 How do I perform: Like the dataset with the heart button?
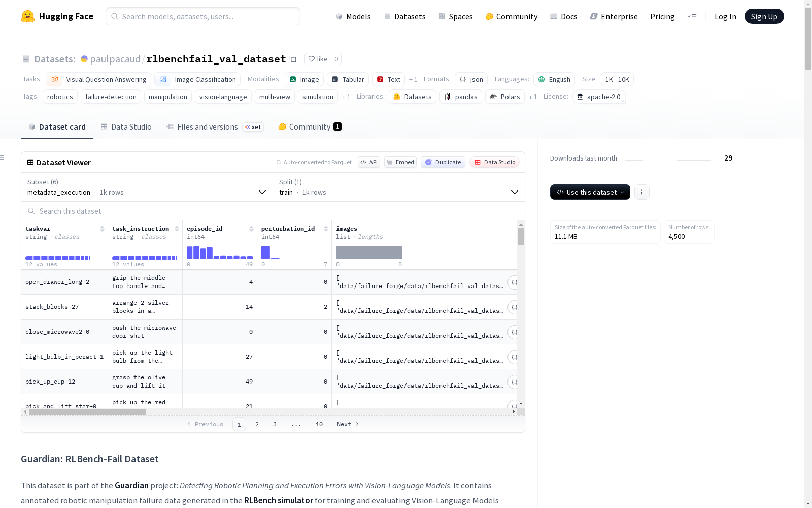[318, 59]
